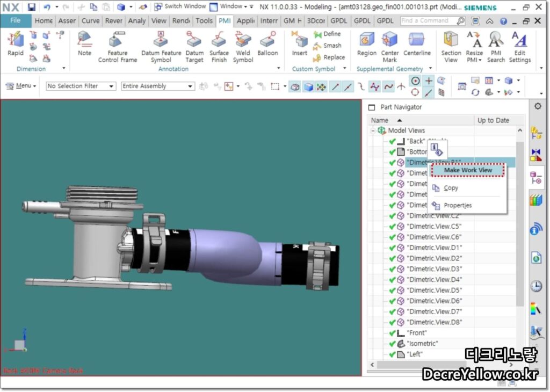Switch to the Home ribbon tab
Screen dimensions: 550x392
44,21
